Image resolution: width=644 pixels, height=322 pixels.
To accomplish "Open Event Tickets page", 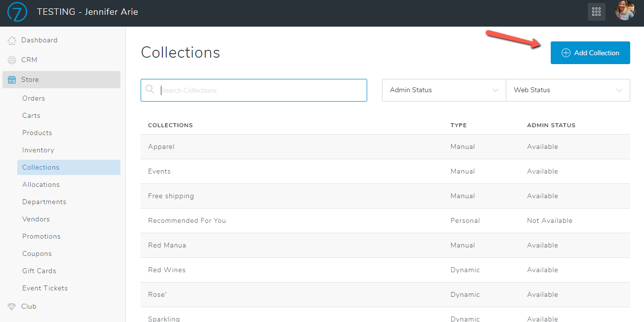I will [45, 288].
